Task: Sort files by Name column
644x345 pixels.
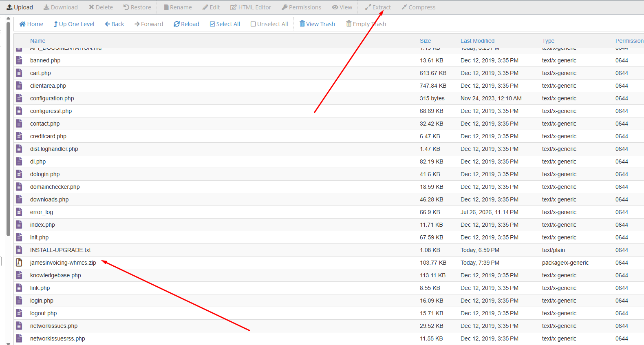Action: tap(38, 41)
